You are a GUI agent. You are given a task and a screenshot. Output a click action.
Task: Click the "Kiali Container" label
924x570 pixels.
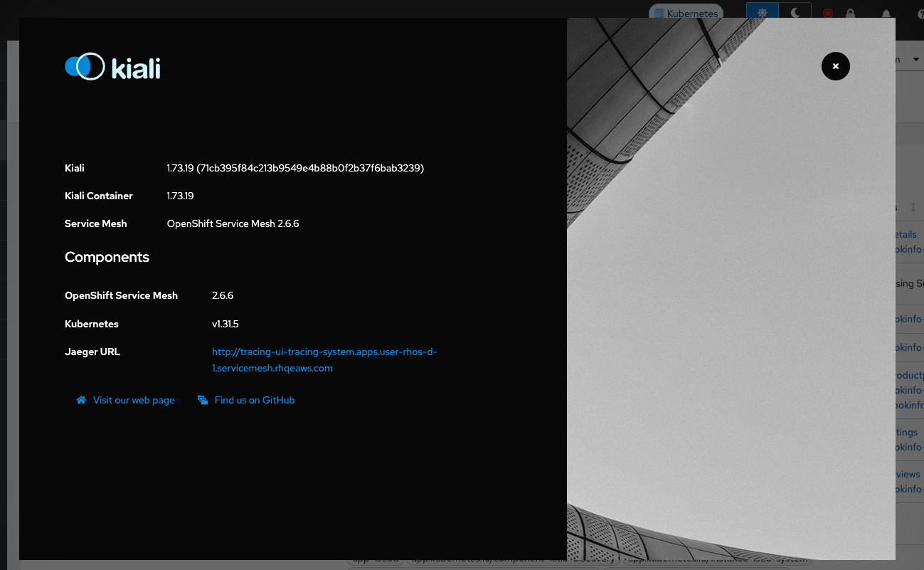[99, 196]
